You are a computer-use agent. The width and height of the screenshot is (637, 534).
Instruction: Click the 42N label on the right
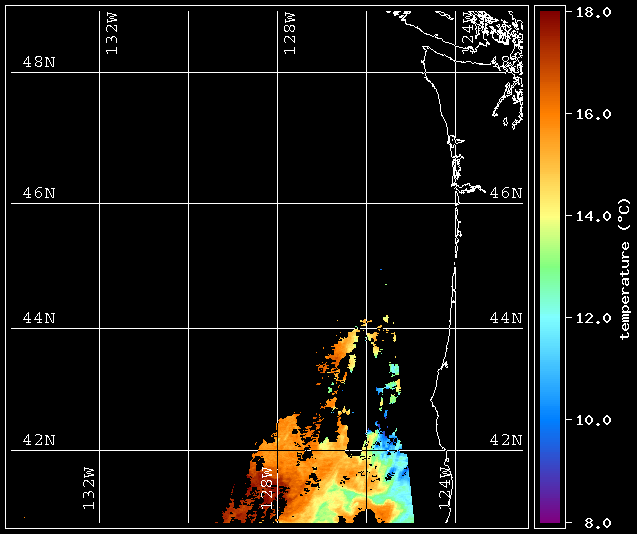coord(506,440)
